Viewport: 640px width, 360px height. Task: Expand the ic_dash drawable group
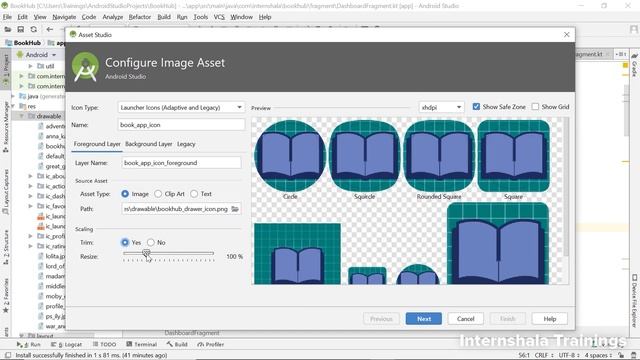pos(30,196)
